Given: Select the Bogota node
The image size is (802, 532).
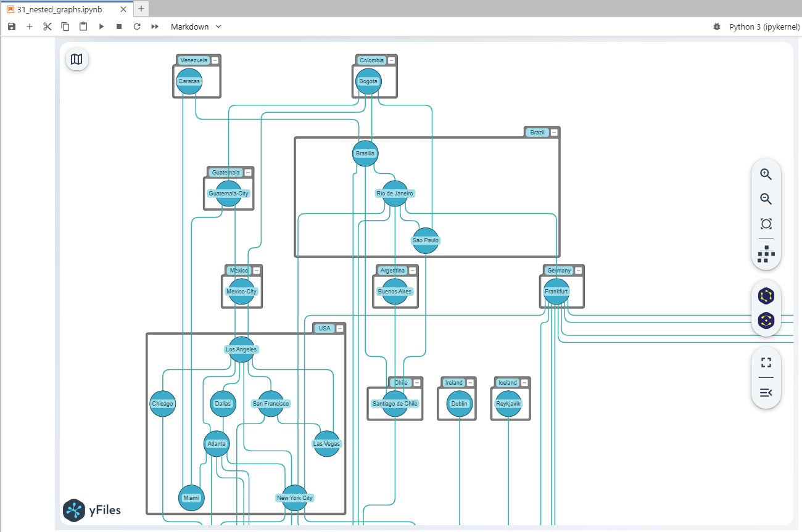Looking at the screenshot, I should tap(368, 81).
